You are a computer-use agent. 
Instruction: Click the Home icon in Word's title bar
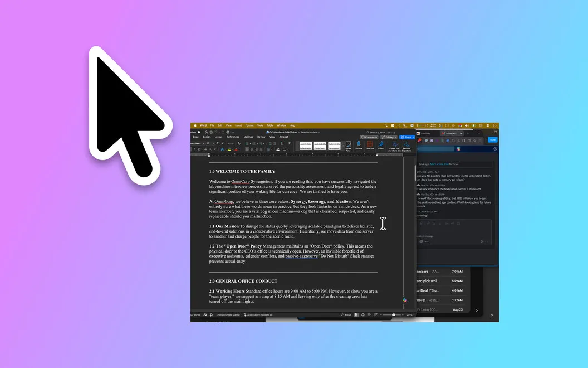pos(206,132)
